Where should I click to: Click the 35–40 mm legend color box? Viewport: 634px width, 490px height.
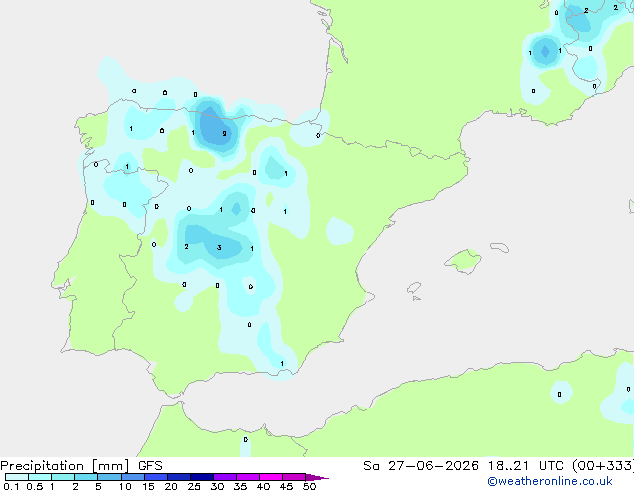point(248,477)
